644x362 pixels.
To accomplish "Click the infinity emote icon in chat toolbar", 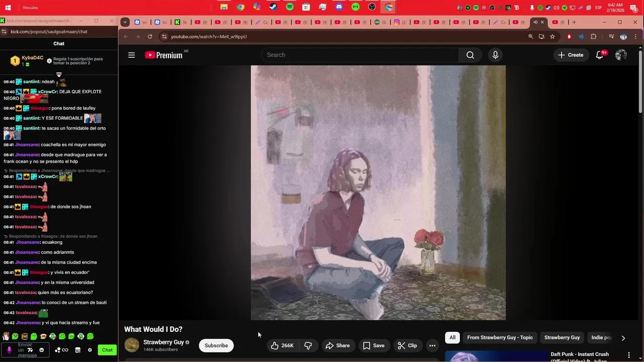I will (64, 350).
